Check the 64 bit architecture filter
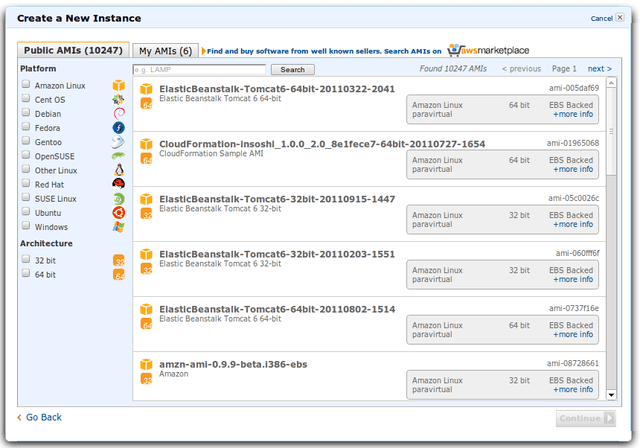 click(26, 274)
